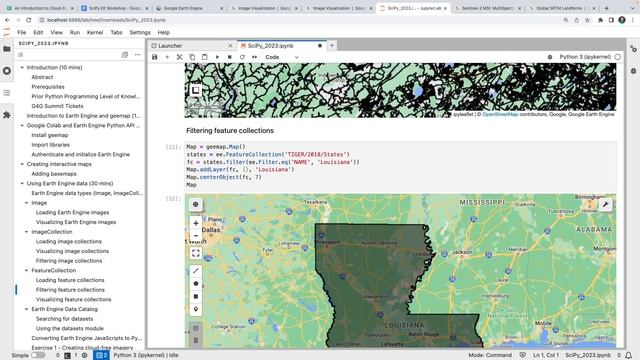The width and height of the screenshot is (640, 360).
Task: Interrupt the kernel with the stop icon
Action: coord(230,57)
